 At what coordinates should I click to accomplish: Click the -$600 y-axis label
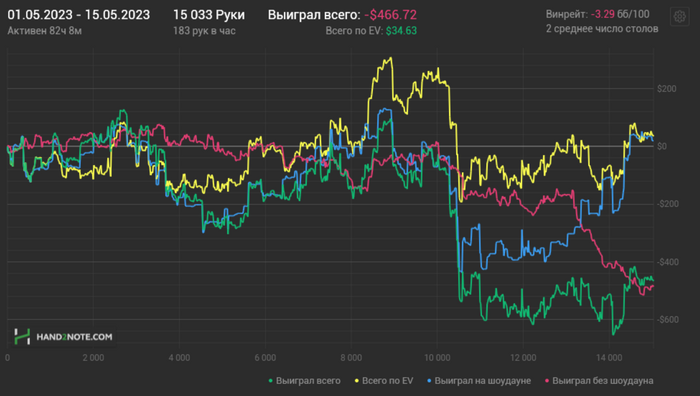[x=668, y=320]
